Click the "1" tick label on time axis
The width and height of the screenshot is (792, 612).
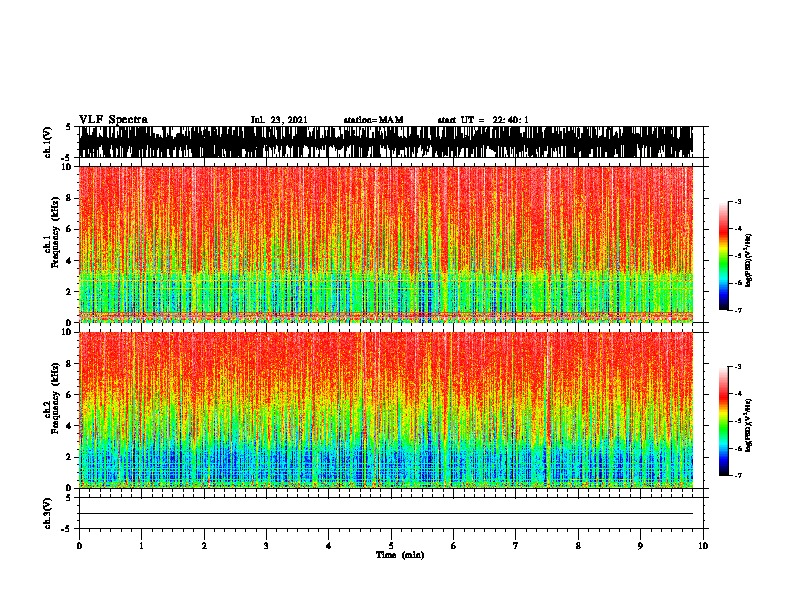[x=141, y=546]
